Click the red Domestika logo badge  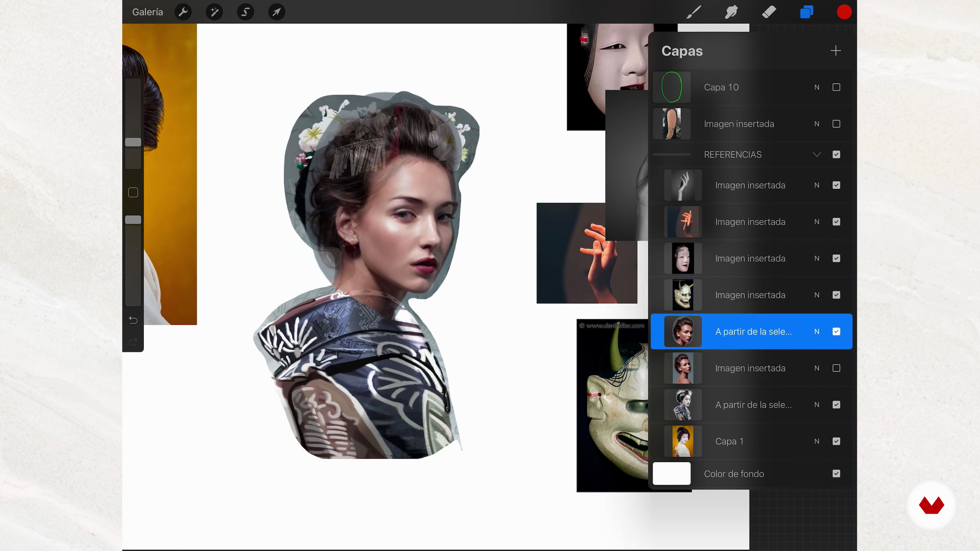point(931,505)
